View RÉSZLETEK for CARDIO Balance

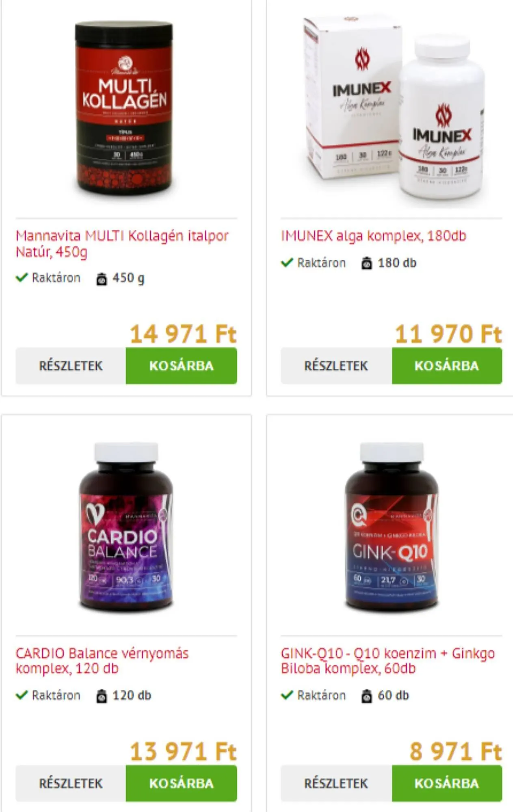[71, 783]
